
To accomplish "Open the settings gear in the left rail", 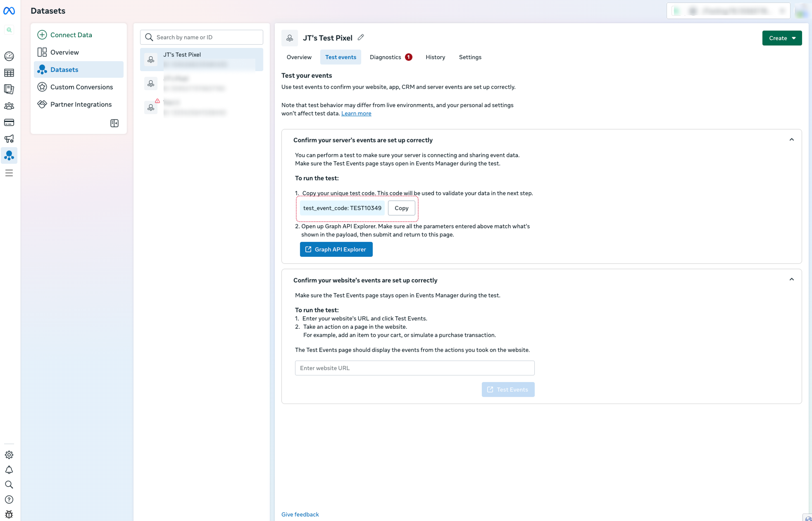I will (x=9, y=455).
